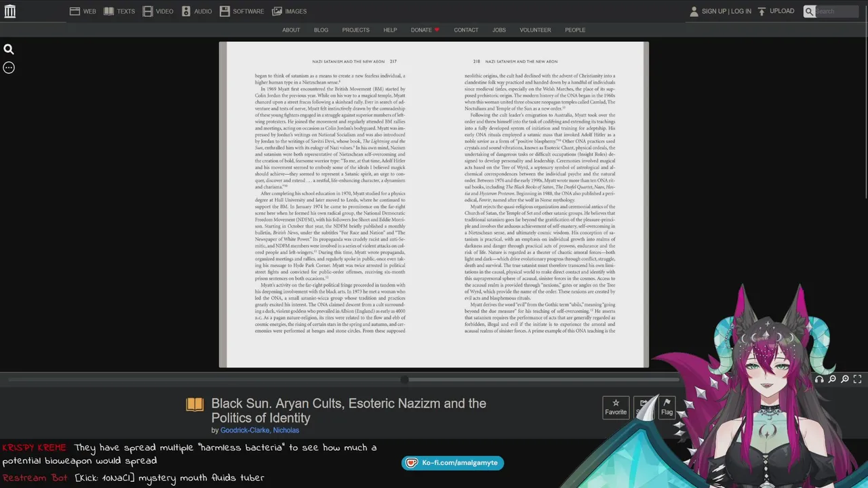868x488 pixels.
Task: Open the Audio media section
Action: pyautogui.click(x=197, y=12)
